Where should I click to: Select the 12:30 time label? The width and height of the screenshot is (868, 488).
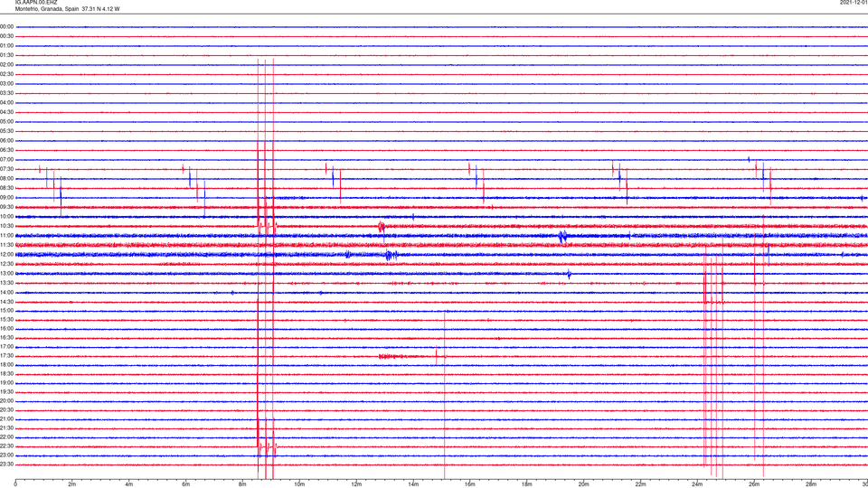tap(6, 263)
